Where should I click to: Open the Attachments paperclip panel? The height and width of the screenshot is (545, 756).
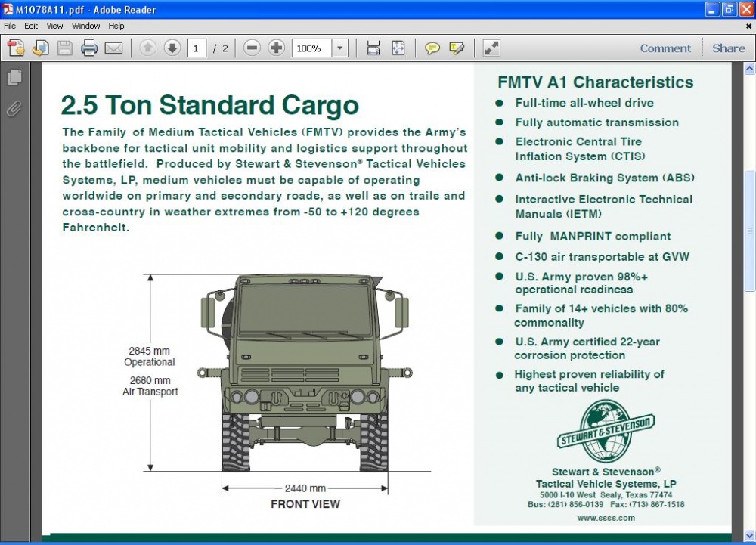tap(14, 109)
